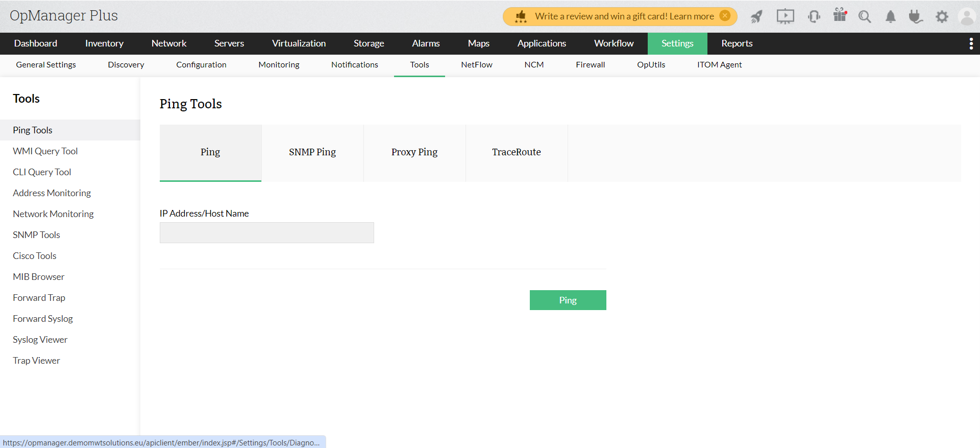Open NCM settings tab
This screenshot has width=980, height=448.
[x=534, y=65]
